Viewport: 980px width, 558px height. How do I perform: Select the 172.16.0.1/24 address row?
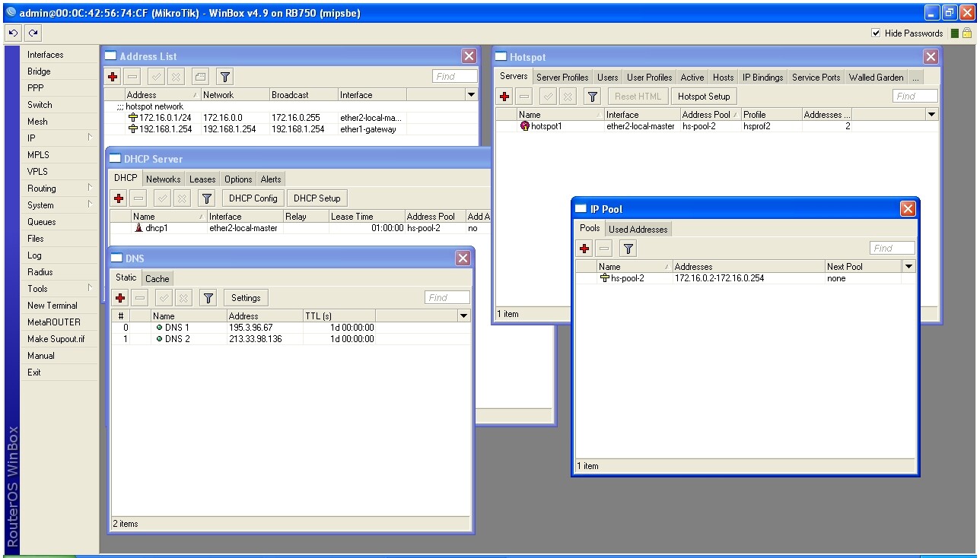click(x=291, y=118)
